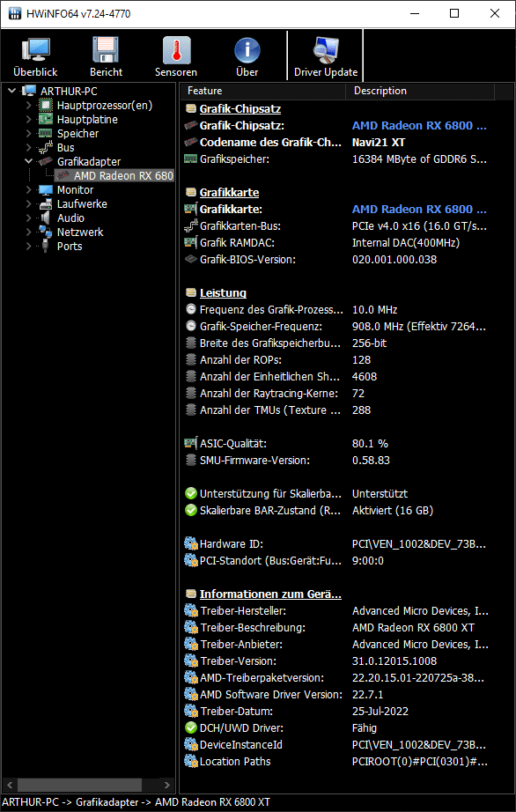Click the Unterstützung für Skalierba... checkmark icon
Image resolution: width=516 pixels, height=812 pixels.
tap(191, 493)
